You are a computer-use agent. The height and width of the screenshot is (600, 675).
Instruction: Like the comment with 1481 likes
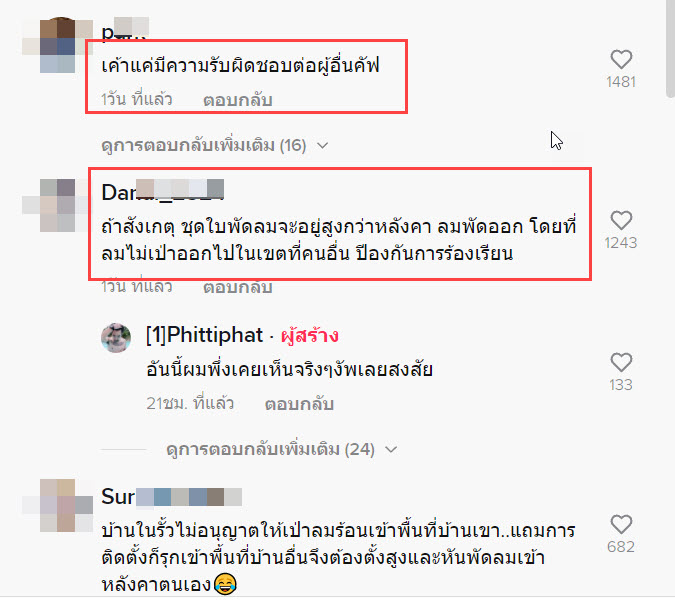click(x=621, y=59)
